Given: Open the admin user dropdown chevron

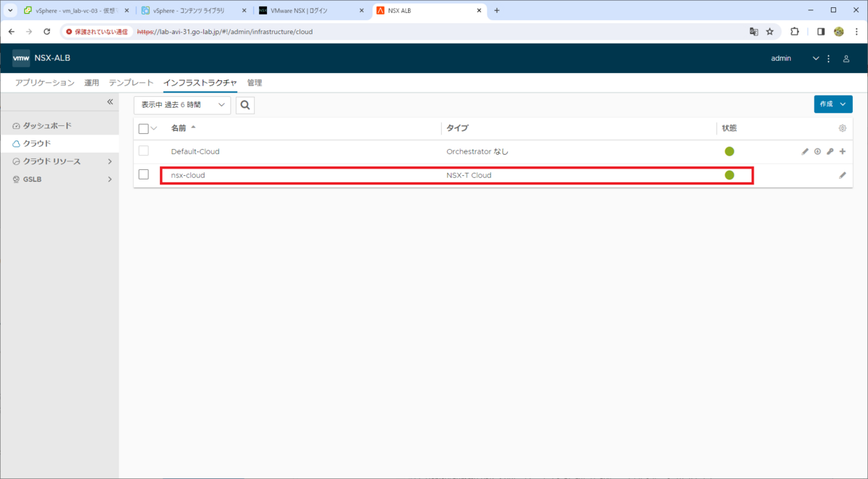Looking at the screenshot, I should point(816,59).
